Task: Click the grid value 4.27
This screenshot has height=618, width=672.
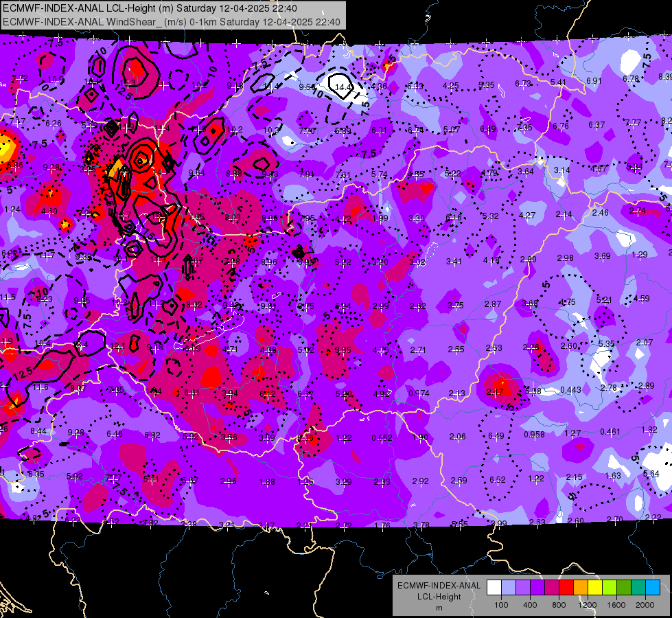Action: click(x=527, y=216)
